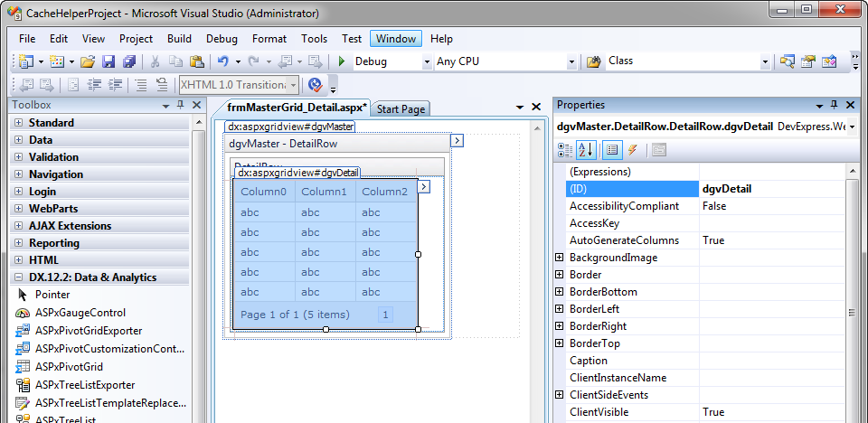Pin the Properties panel with auto-hide pushpin
Viewport: 868px width, 423px height.
[834, 106]
